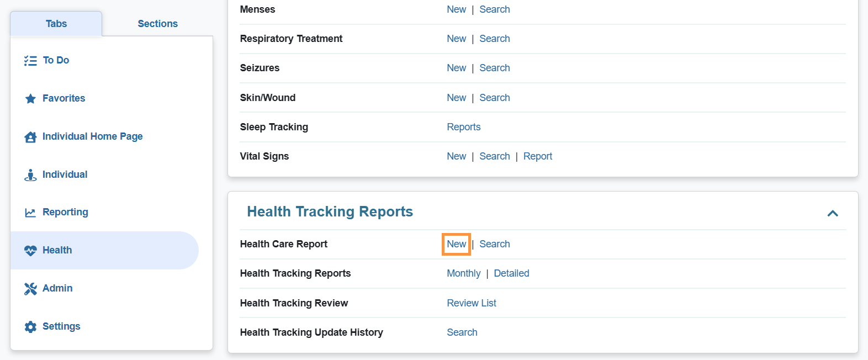This screenshot has height=360, width=868.
Task: Create a new Vital Signs entry
Action: (456, 156)
